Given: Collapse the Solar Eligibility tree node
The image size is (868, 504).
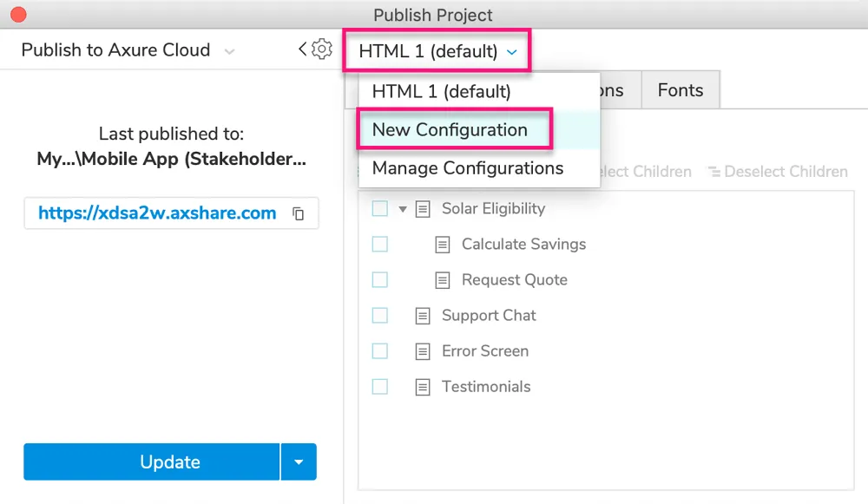Looking at the screenshot, I should [403, 209].
